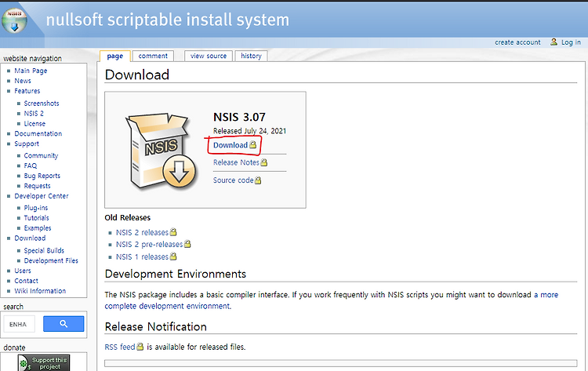Click inside the search input field
The height and width of the screenshot is (371, 588).
pos(19,324)
